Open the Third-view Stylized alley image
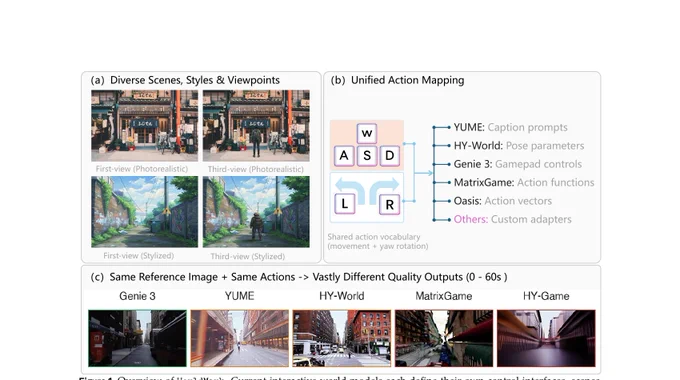Image resolution: width=680 pixels, height=380 pixels. pyautogui.click(x=256, y=212)
